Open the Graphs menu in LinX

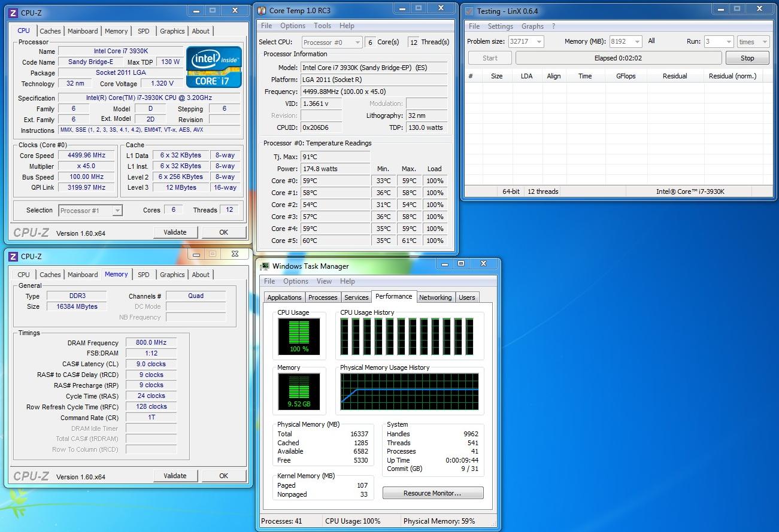click(x=532, y=26)
